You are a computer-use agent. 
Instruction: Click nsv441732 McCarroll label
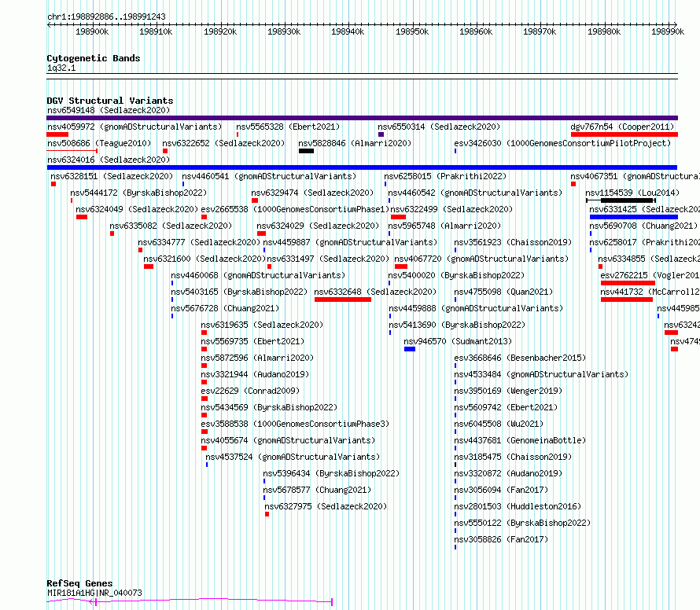(650, 292)
